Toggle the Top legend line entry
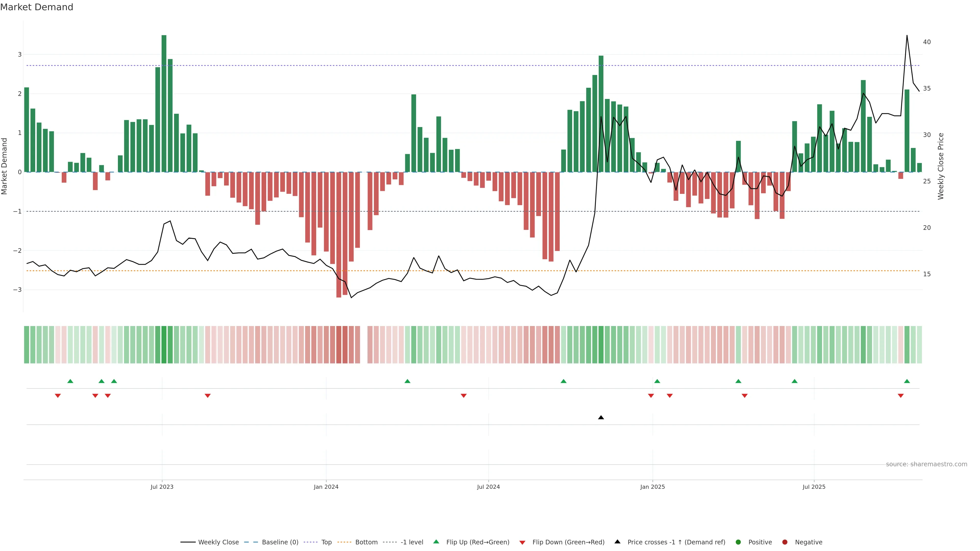Image resolution: width=980 pixels, height=551 pixels. (326, 542)
